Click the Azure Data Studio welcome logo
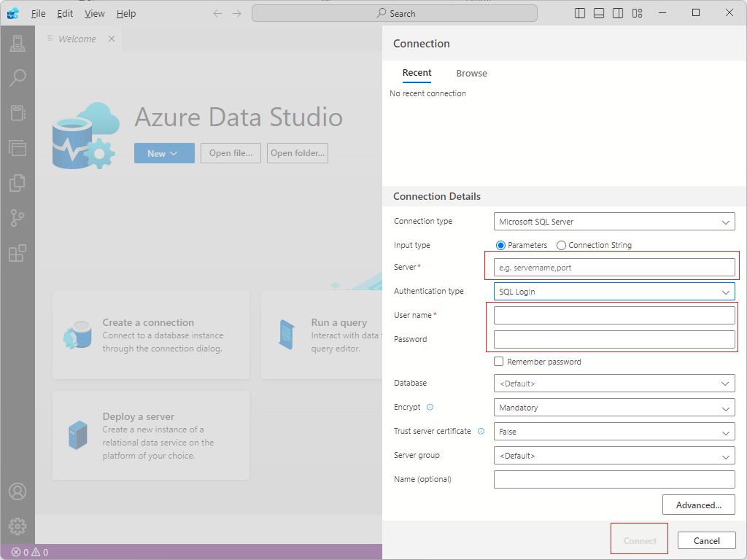 (x=86, y=136)
